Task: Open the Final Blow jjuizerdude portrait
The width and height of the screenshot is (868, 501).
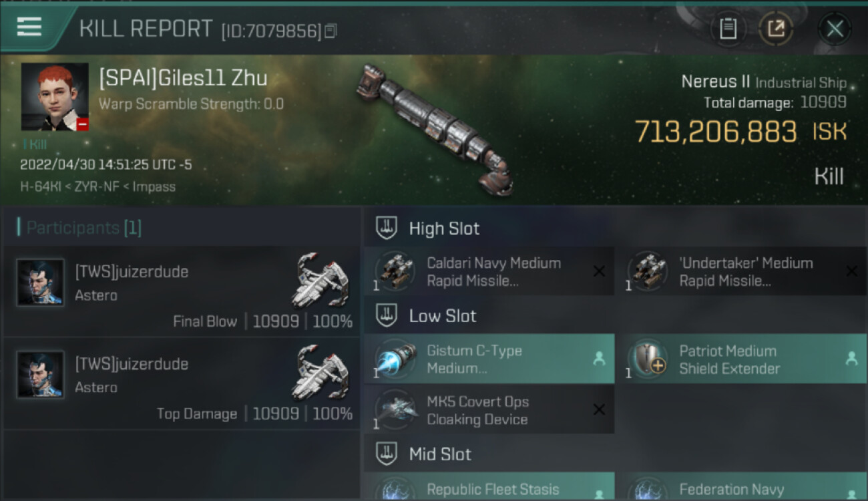Action: coord(40,282)
